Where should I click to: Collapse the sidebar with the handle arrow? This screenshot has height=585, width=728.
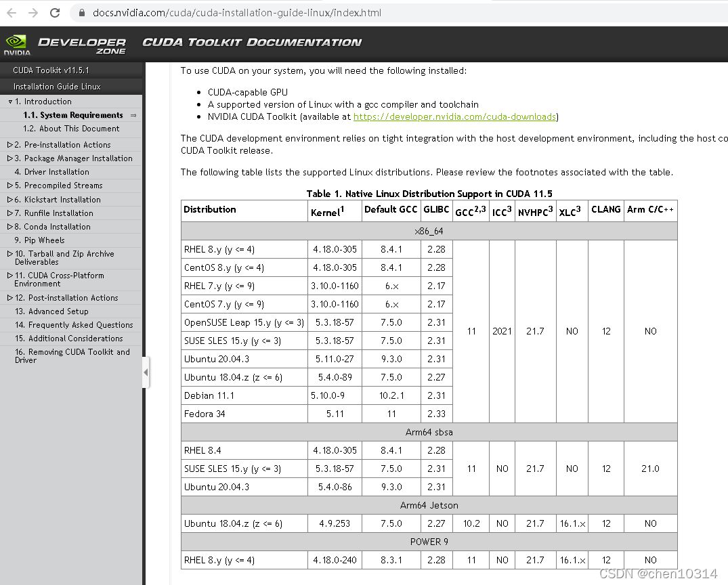146,372
